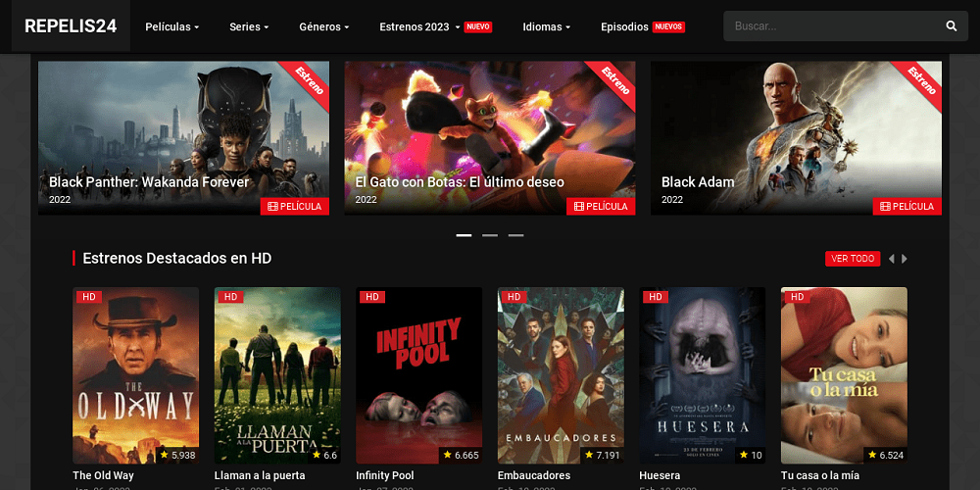Open the Idiomas dropdown menu
Viewport: 980px width, 490px height.
click(x=546, y=26)
